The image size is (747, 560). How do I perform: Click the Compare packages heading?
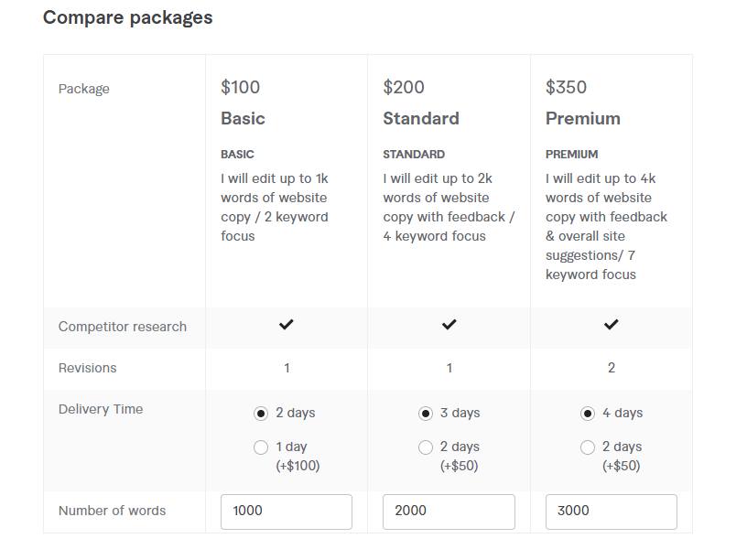click(x=127, y=17)
